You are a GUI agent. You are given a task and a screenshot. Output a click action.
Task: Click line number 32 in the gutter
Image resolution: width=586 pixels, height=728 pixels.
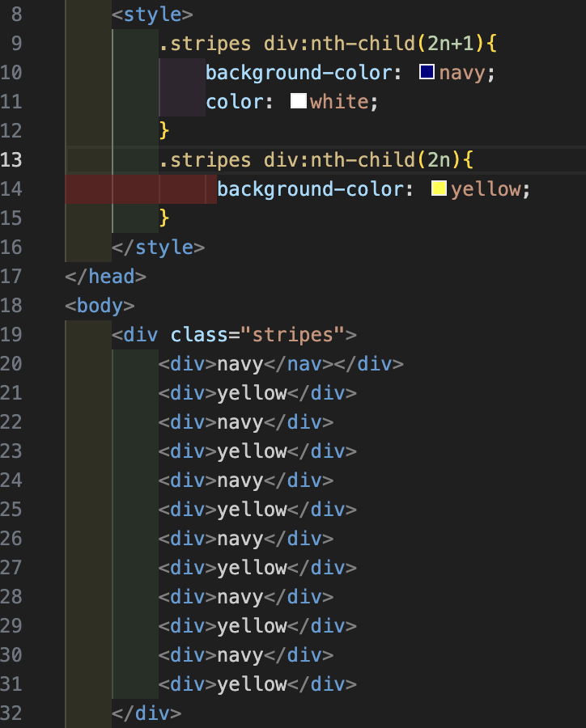pyautogui.click(x=11, y=713)
